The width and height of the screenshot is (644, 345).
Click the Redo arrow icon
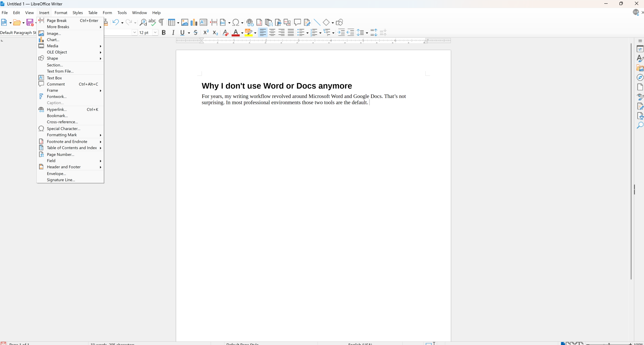129,23
